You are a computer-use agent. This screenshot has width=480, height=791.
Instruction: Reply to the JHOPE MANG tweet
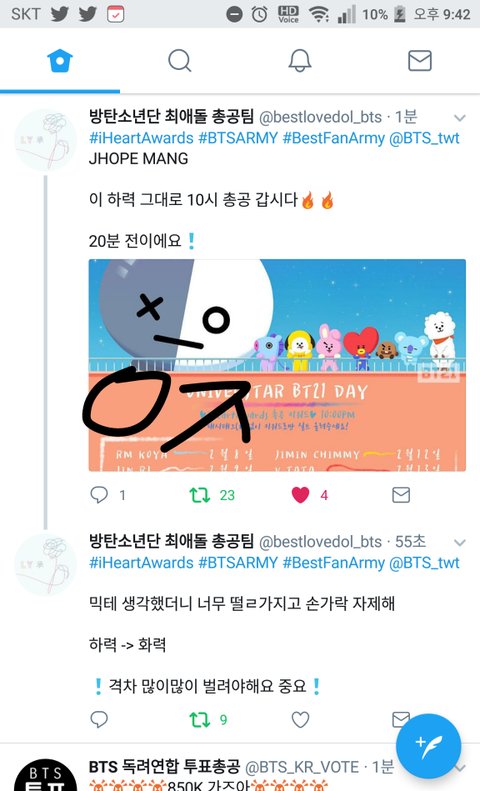(99, 495)
